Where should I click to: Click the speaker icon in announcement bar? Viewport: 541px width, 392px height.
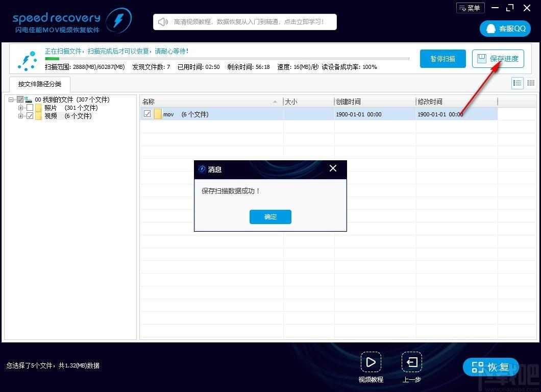[x=162, y=22]
